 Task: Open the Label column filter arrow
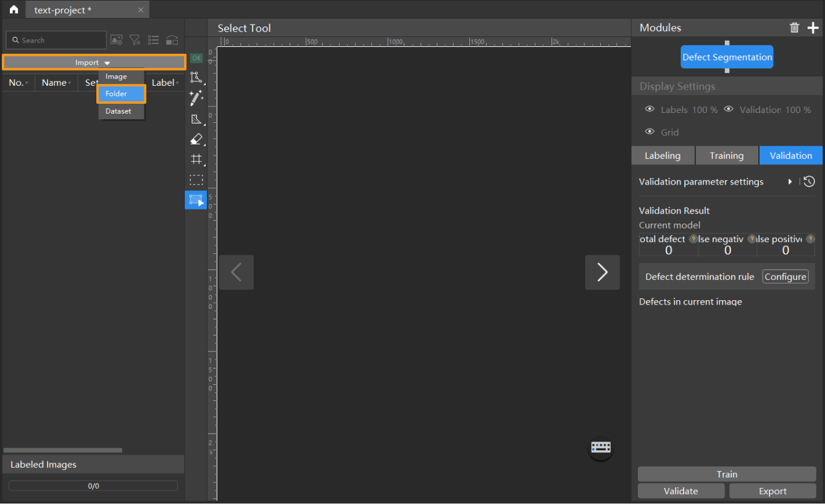(177, 83)
